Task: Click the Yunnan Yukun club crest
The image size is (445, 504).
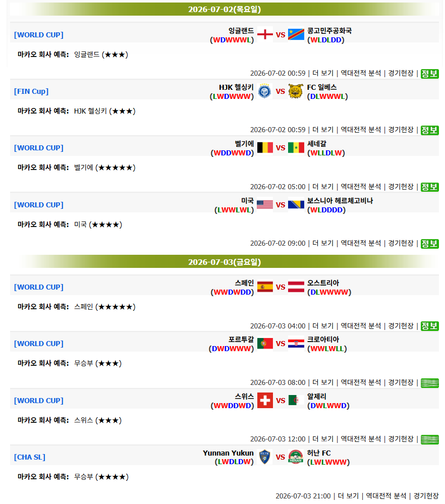Action: coord(264,457)
